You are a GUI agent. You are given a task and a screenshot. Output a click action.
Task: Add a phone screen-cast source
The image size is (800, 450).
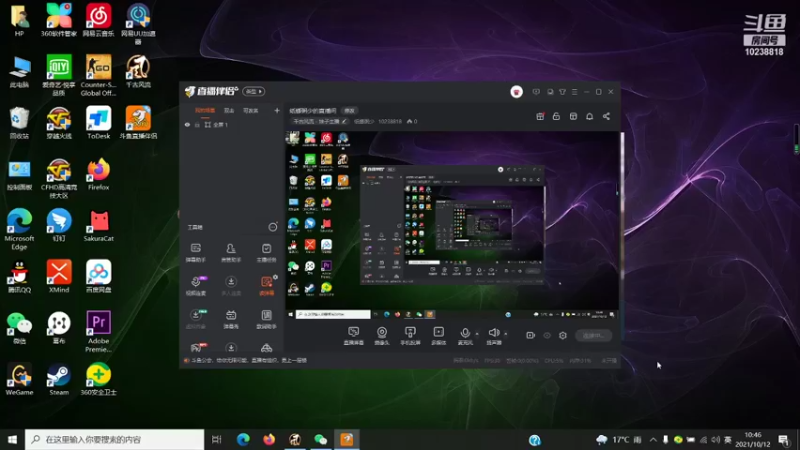tap(410, 336)
